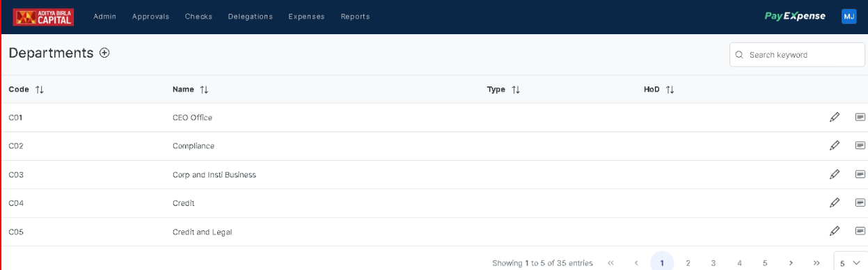The height and width of the screenshot is (270, 868).
Task: Sort table by HoD column arrows
Action: click(670, 90)
